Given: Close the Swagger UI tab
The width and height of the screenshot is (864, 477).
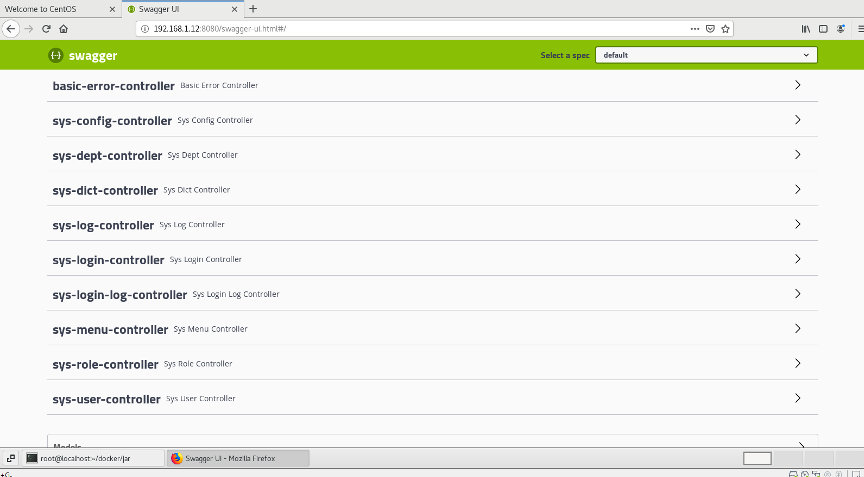Looking at the screenshot, I should (234, 9).
